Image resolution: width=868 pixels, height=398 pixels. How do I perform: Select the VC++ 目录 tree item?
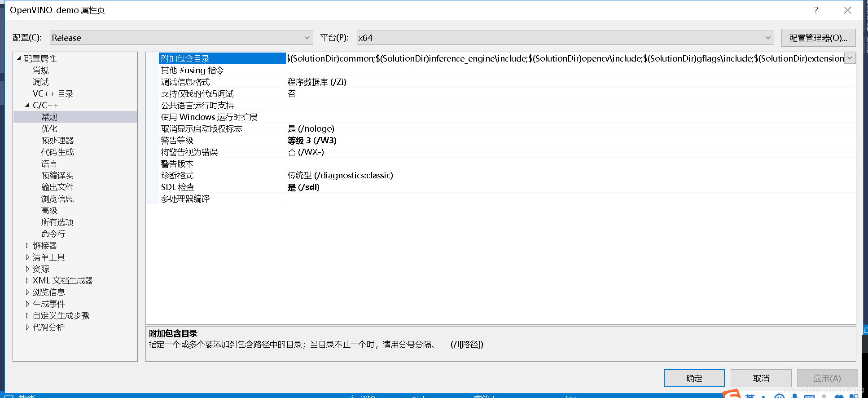(53, 93)
